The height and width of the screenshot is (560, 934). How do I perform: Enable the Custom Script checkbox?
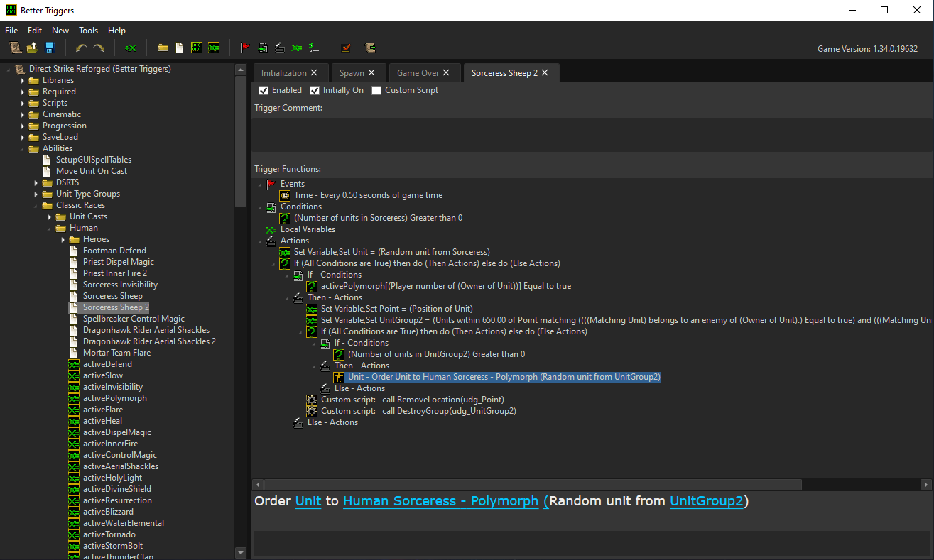point(376,90)
